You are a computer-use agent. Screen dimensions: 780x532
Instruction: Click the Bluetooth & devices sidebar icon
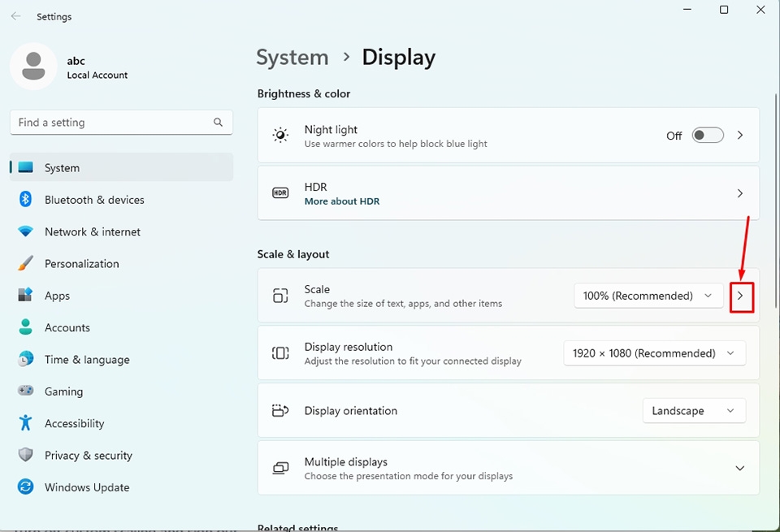point(25,200)
